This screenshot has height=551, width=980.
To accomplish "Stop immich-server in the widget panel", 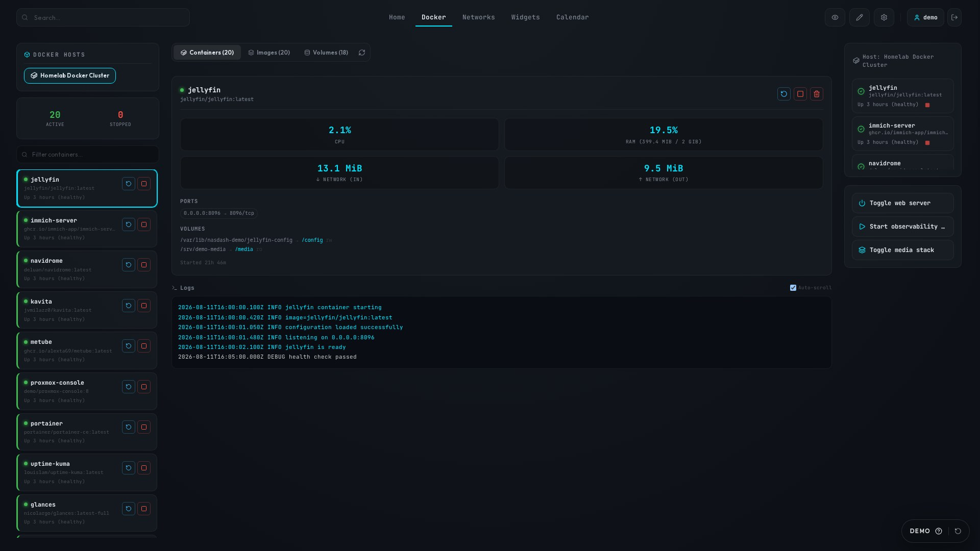I will pos(927,143).
